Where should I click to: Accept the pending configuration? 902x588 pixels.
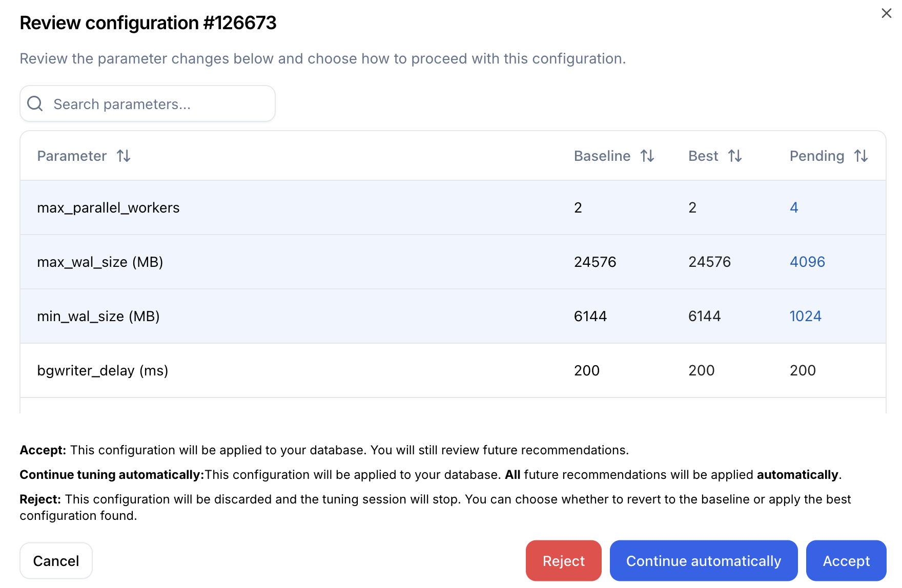pos(846,561)
